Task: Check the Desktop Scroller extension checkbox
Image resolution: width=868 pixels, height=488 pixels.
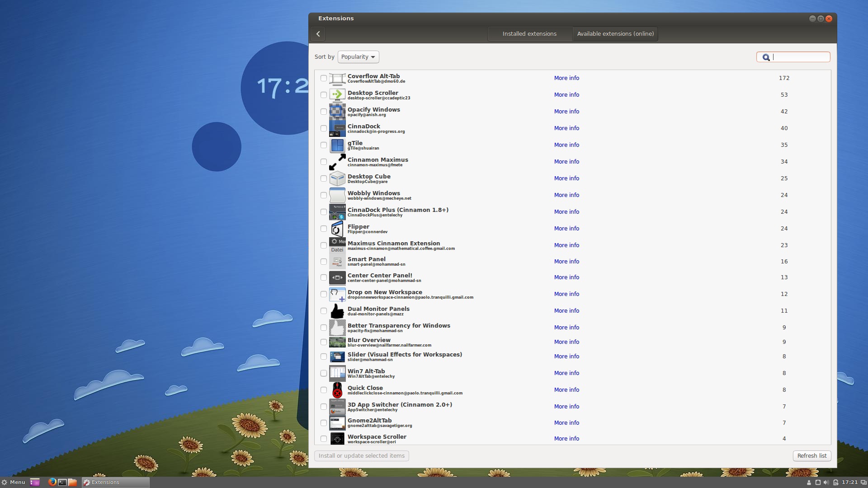Action: coord(324,95)
